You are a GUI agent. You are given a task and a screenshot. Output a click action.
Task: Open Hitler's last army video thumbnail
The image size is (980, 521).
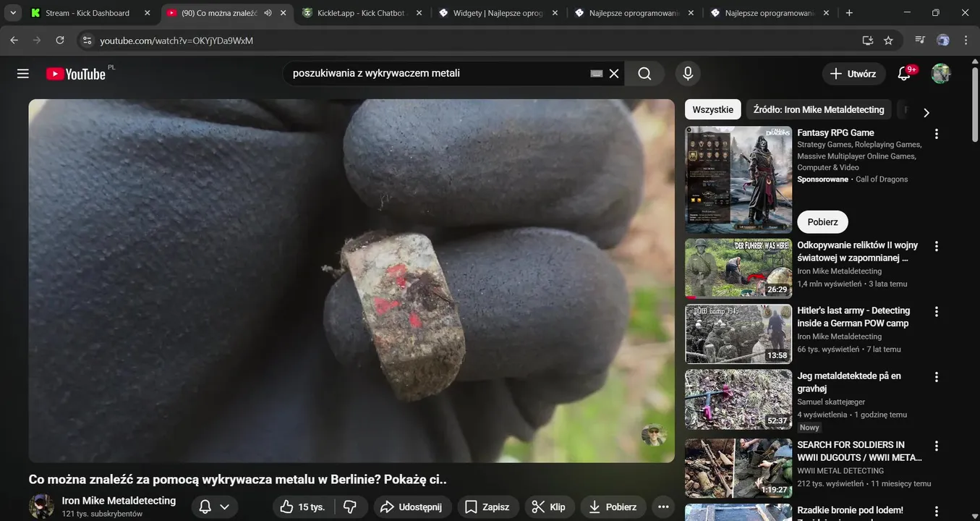click(738, 334)
